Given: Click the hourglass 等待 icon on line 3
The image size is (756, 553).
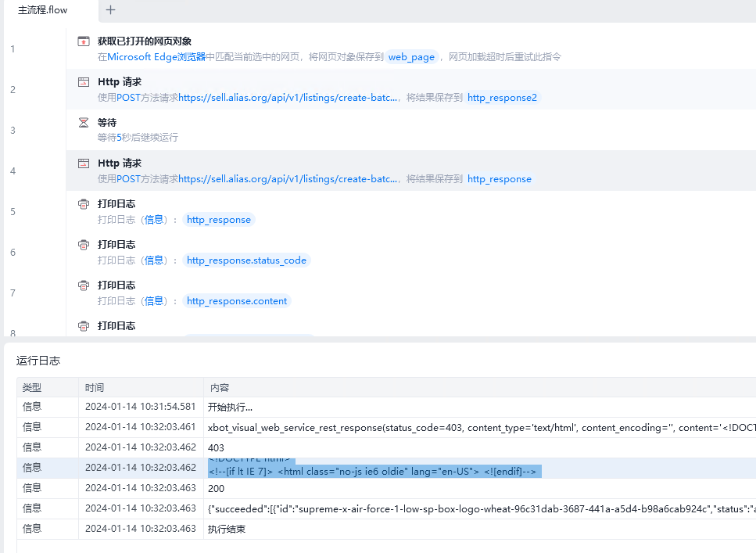Looking at the screenshot, I should pyautogui.click(x=84, y=123).
